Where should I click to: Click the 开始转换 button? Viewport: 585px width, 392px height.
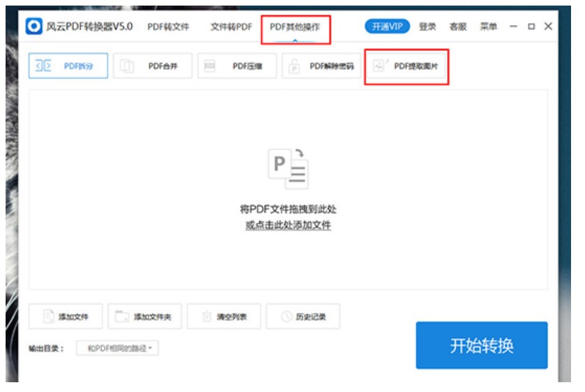point(482,345)
